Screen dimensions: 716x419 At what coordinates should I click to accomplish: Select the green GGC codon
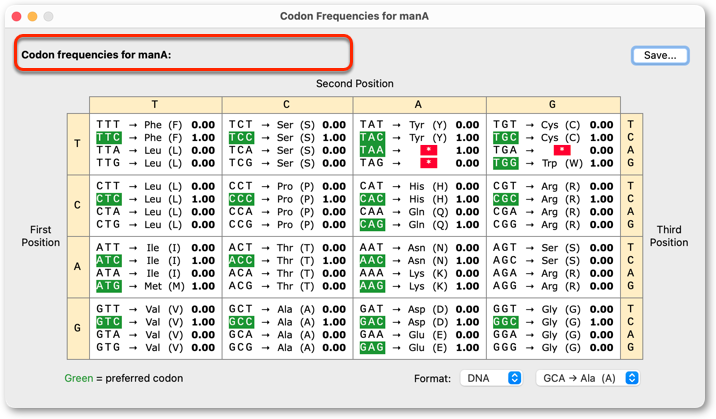[x=505, y=322]
